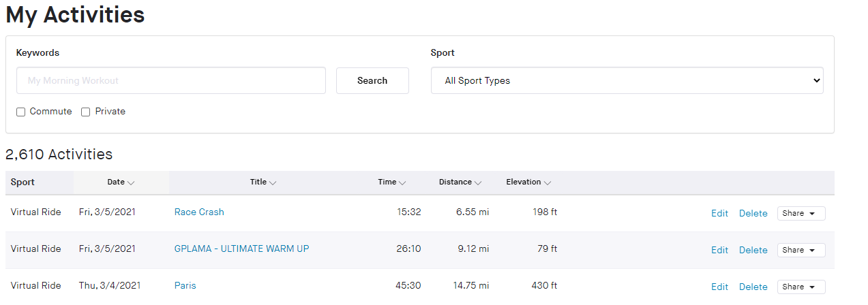The width and height of the screenshot is (868, 305).
Task: Sort by Distance column chevron
Action: coord(478,182)
